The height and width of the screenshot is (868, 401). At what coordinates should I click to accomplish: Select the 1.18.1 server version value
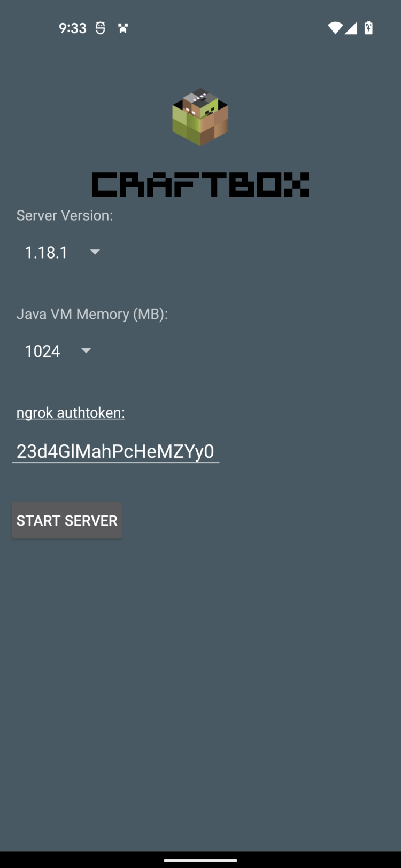47,252
